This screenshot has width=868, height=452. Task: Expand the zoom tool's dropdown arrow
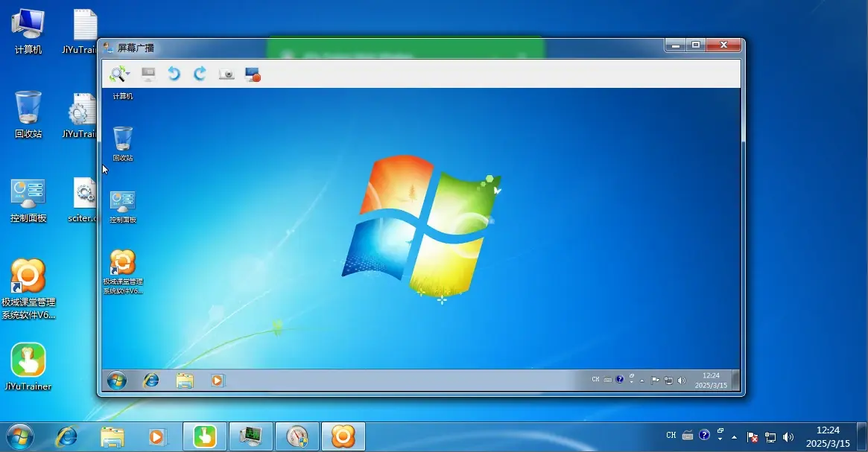(128, 74)
